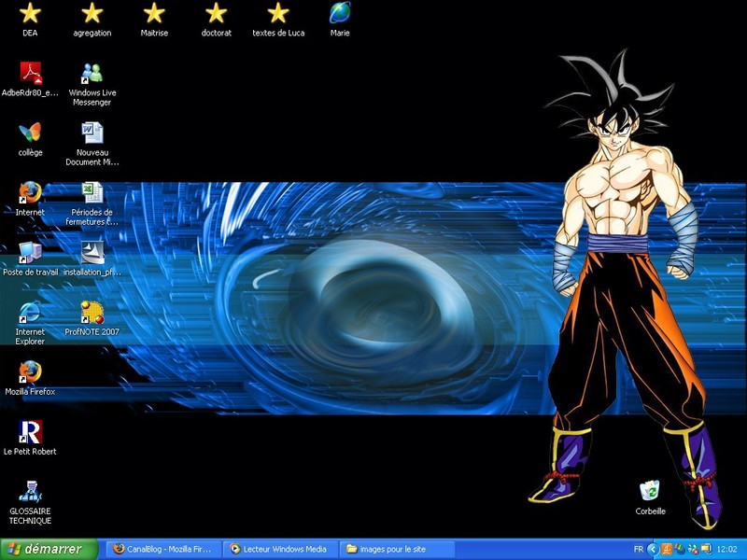Switch to Lecteur Windows Media taskbar window
Screen dimensions: 747x560
tap(281, 549)
